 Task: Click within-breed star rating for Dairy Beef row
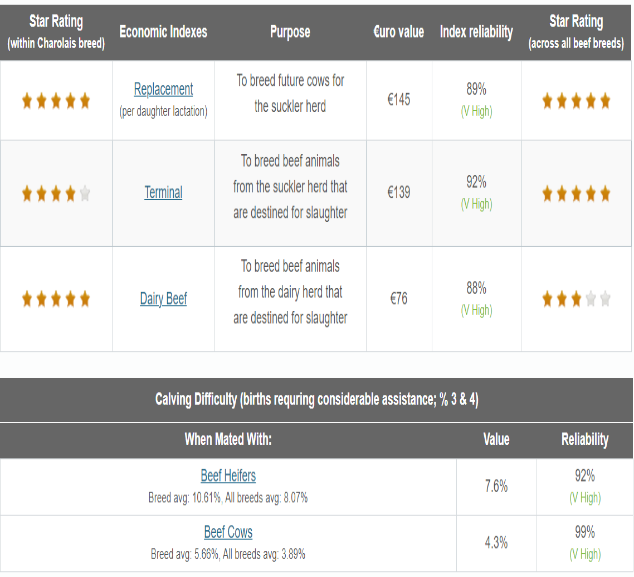click(56, 299)
